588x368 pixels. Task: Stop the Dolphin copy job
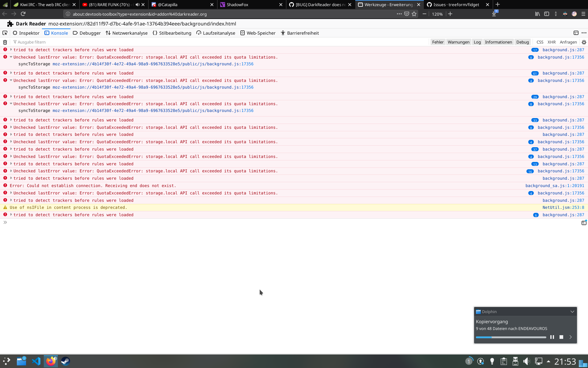(561, 337)
